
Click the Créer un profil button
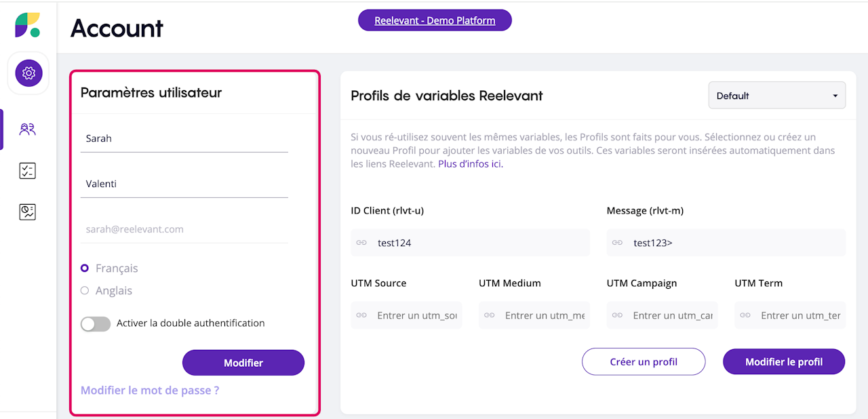644,362
